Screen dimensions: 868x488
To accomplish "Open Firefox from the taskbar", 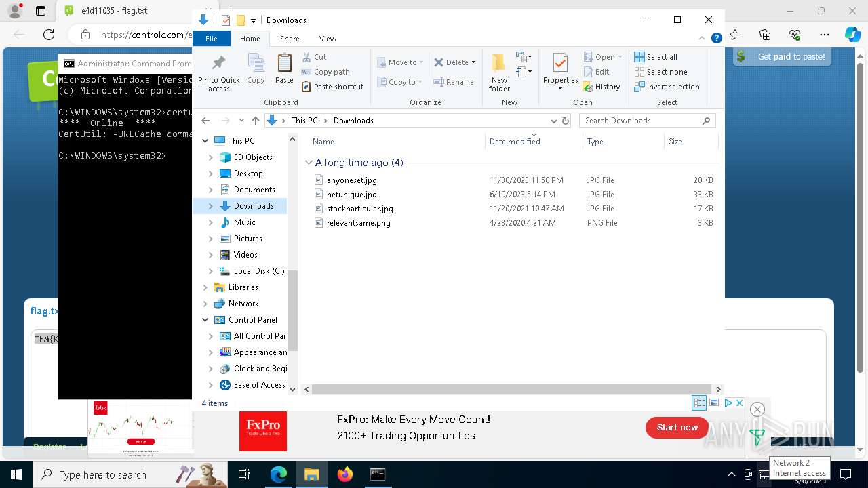I will [x=345, y=474].
